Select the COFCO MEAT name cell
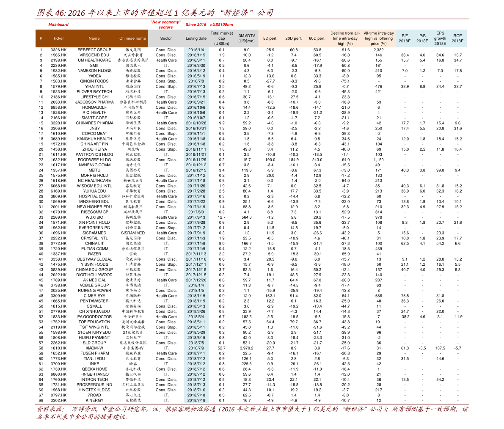The image size is (504, 429). 94,134
